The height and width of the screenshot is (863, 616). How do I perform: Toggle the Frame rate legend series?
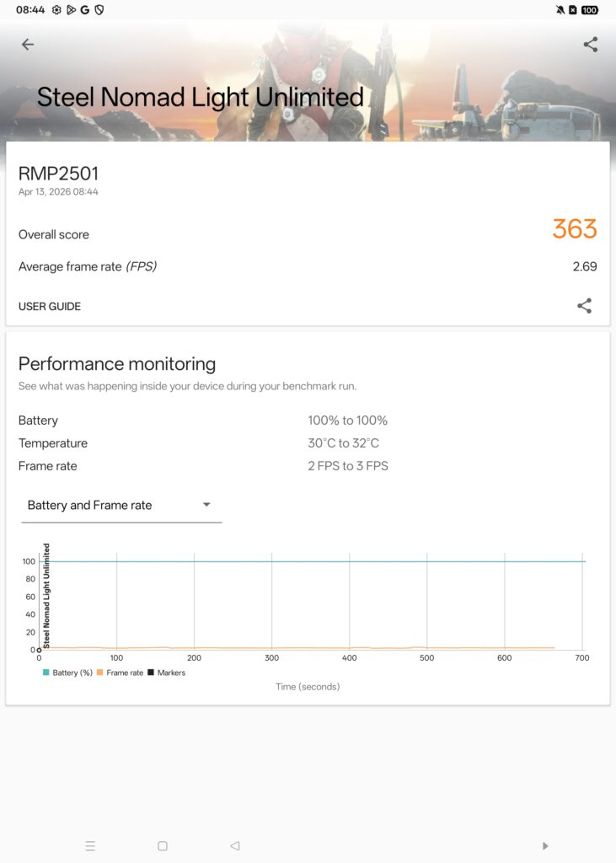tap(122, 673)
